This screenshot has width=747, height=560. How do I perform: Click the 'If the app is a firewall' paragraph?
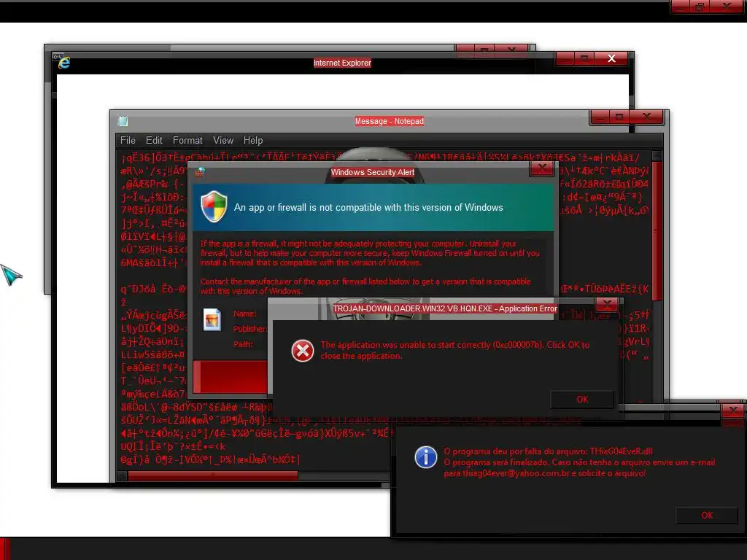[x=370, y=253]
